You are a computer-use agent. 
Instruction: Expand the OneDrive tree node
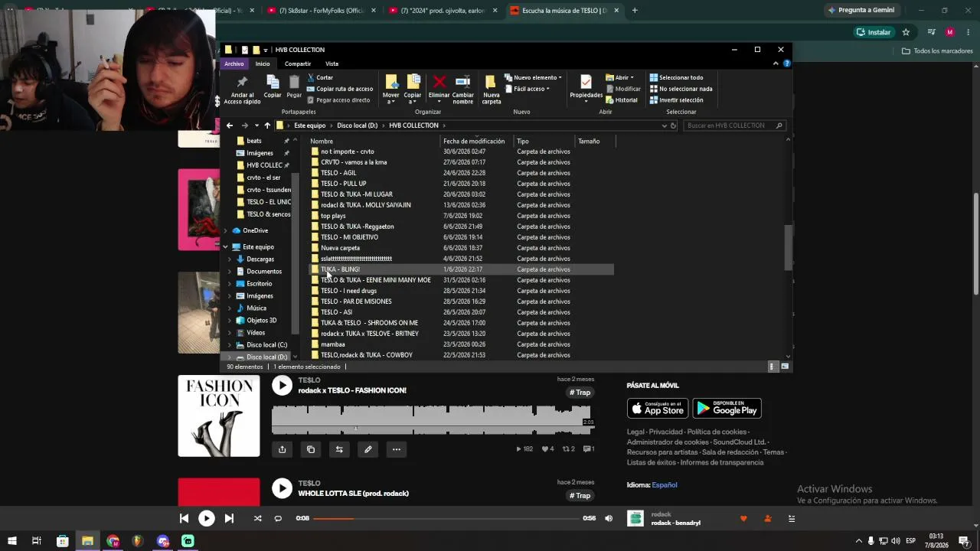coord(226,230)
